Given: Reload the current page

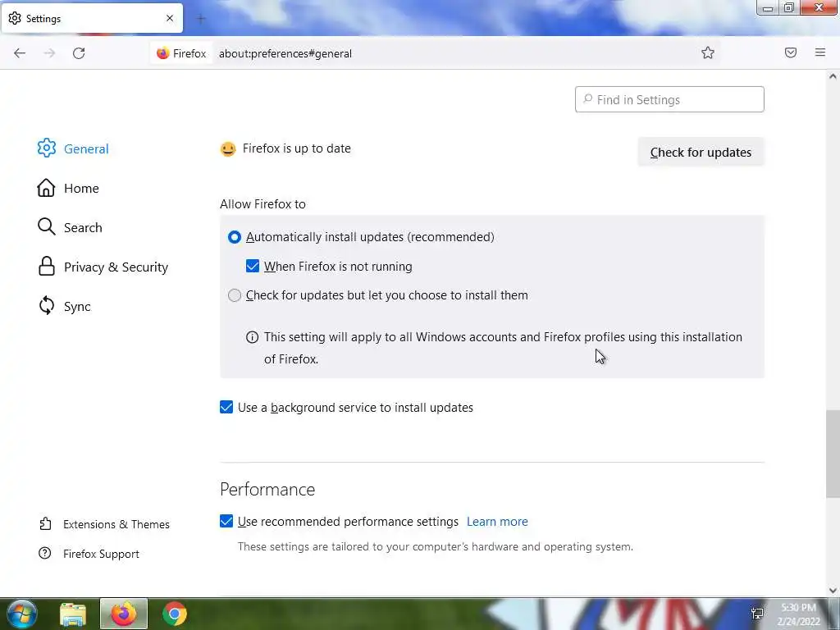Looking at the screenshot, I should pyautogui.click(x=79, y=53).
